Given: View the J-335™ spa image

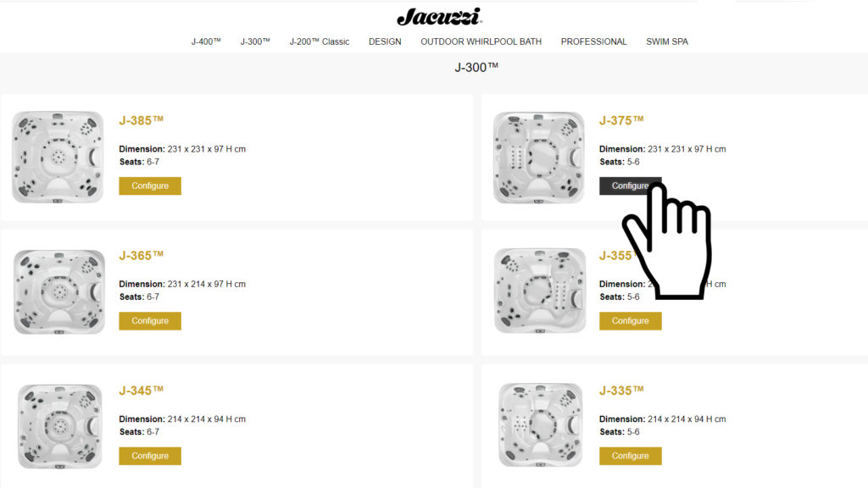Looking at the screenshot, I should tap(540, 426).
